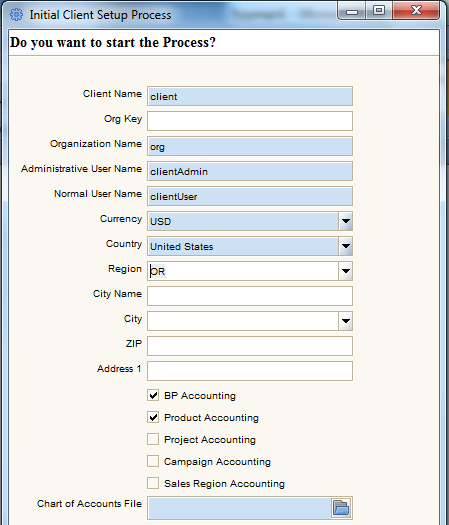This screenshot has height=525, width=449.
Task: Maximize the Initial Client Setup window
Action: pos(379,11)
